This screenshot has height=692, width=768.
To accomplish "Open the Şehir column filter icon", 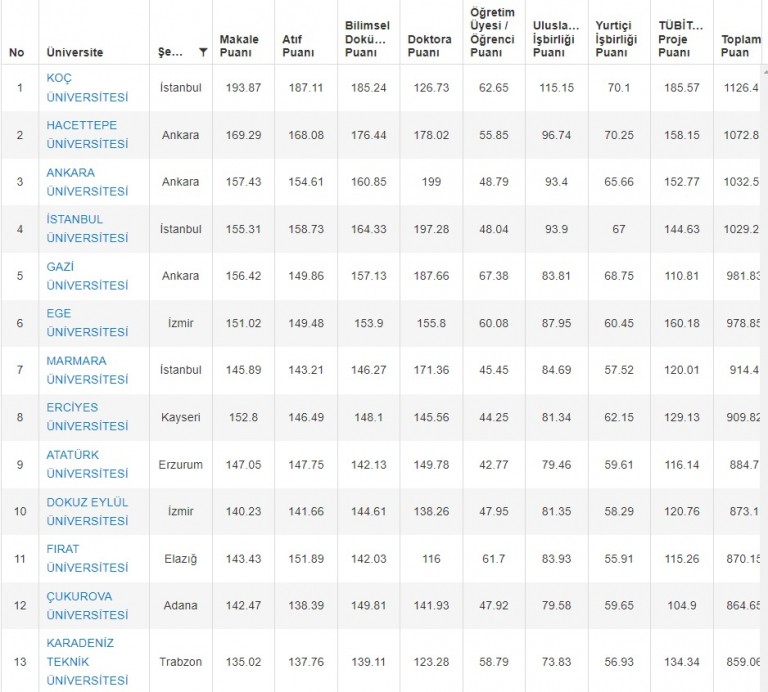I will [x=203, y=52].
